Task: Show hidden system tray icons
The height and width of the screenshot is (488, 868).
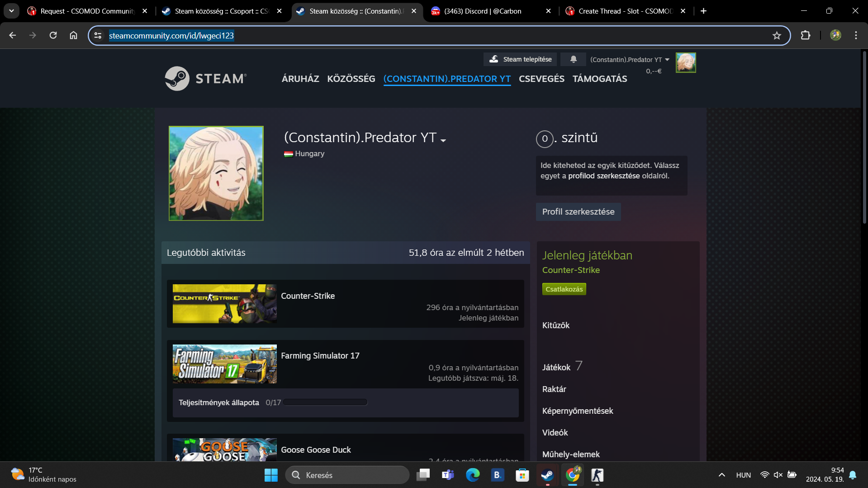Action: (721, 475)
